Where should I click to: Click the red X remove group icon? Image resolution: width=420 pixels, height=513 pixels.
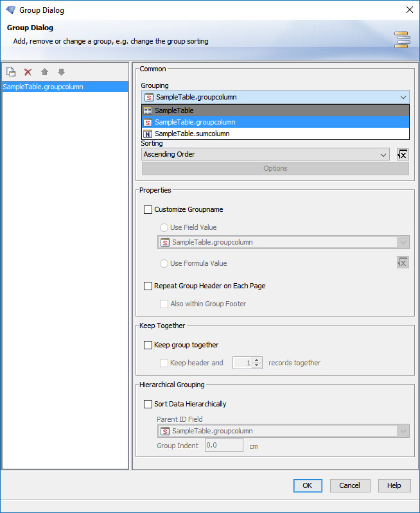(x=28, y=72)
